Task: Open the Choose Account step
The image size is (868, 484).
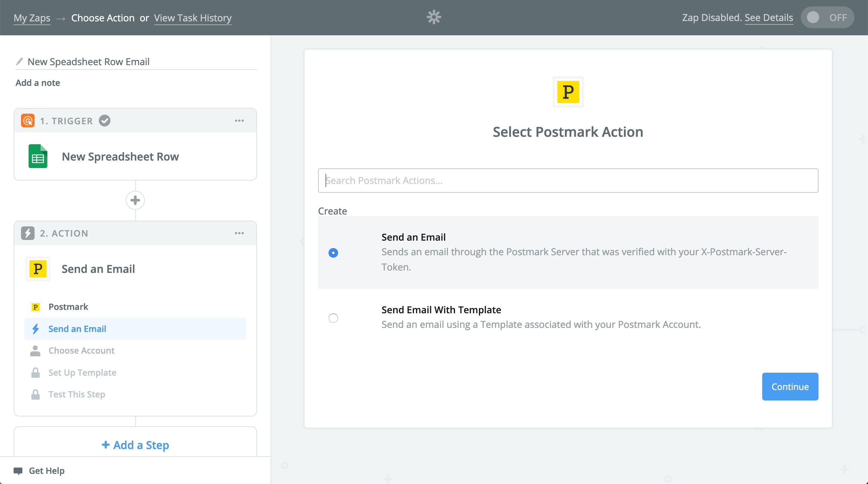Action: tap(135, 351)
